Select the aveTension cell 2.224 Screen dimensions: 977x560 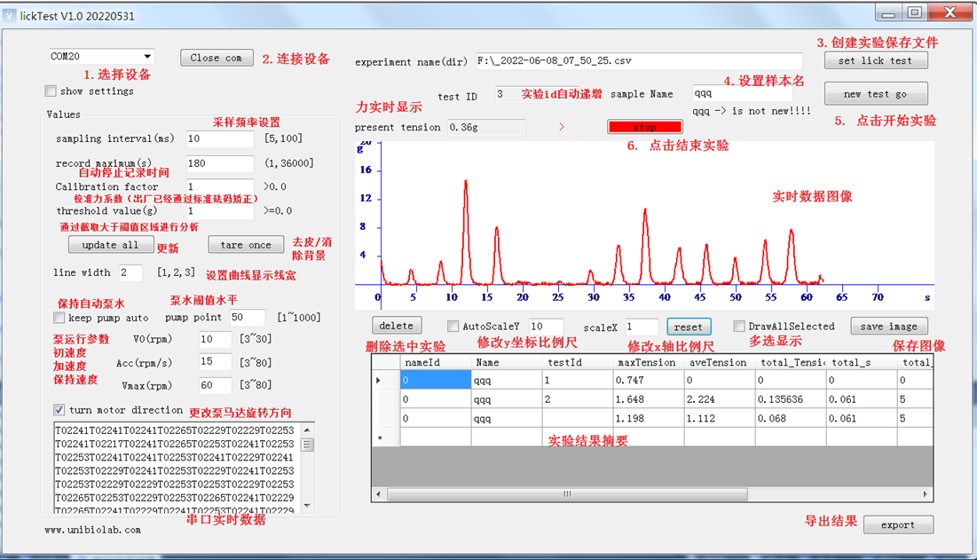click(720, 399)
